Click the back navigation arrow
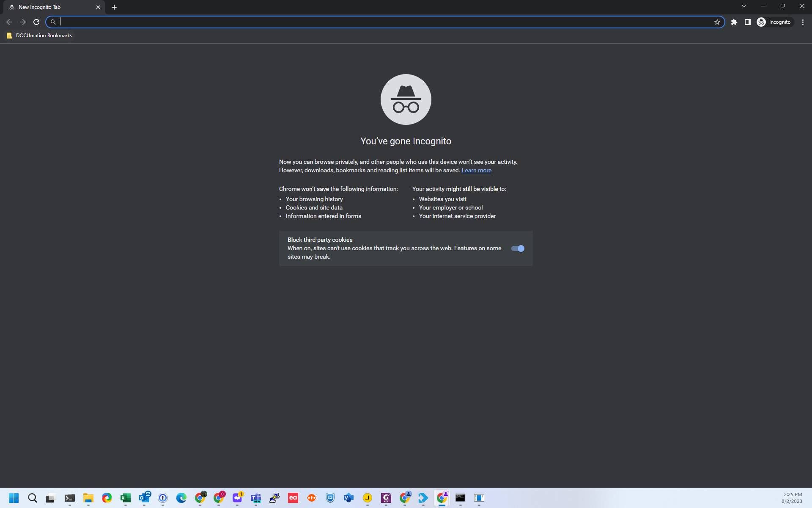The height and width of the screenshot is (508, 812). (x=9, y=22)
